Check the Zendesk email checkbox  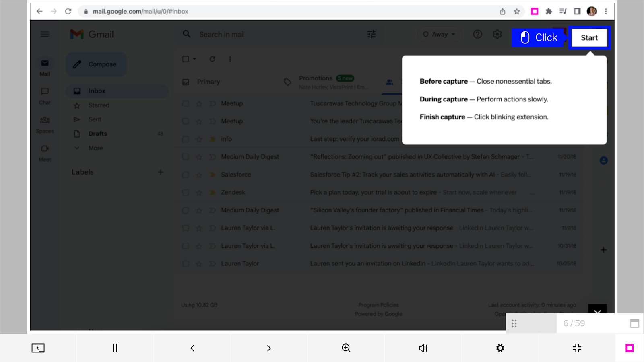186,192
